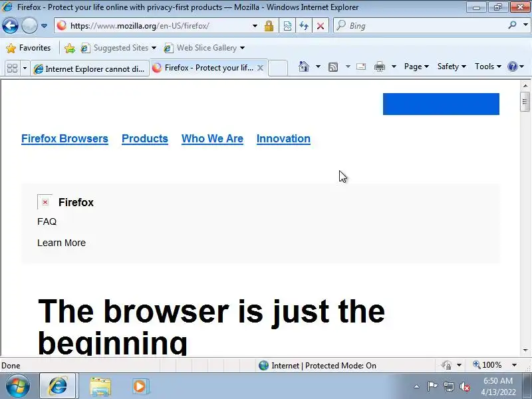Open the Who We Are link
This screenshot has height=399, width=532.
tap(212, 138)
